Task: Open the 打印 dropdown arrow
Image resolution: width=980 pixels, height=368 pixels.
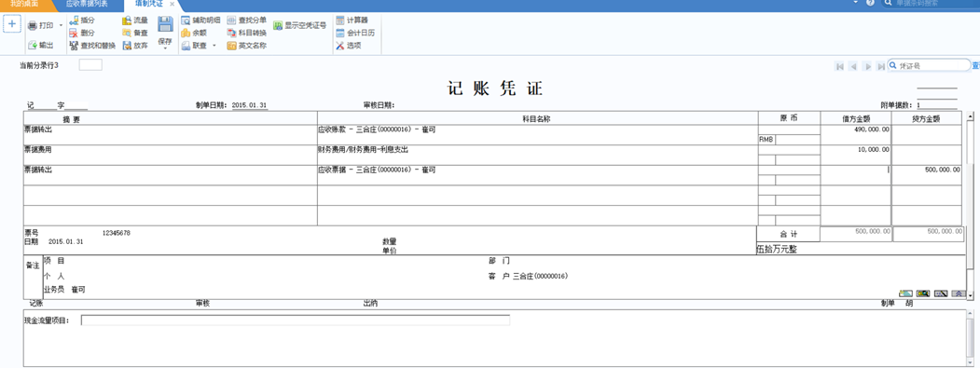Action: [x=61, y=25]
